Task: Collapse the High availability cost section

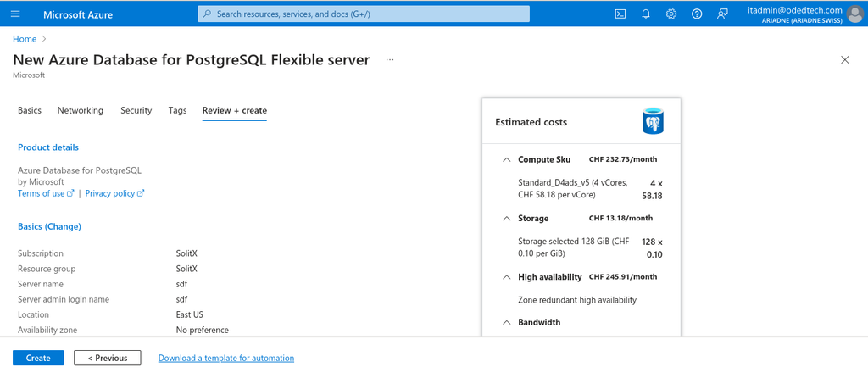Action: pyautogui.click(x=506, y=277)
